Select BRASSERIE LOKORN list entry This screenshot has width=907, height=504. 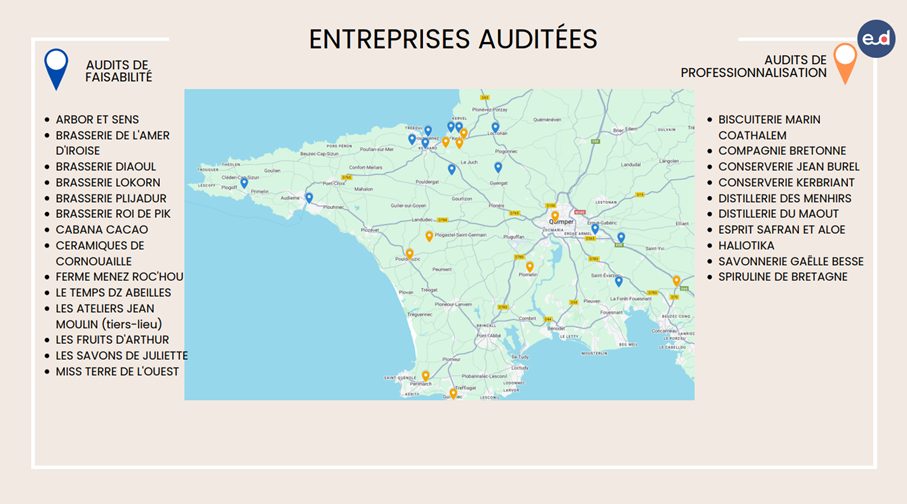click(108, 182)
